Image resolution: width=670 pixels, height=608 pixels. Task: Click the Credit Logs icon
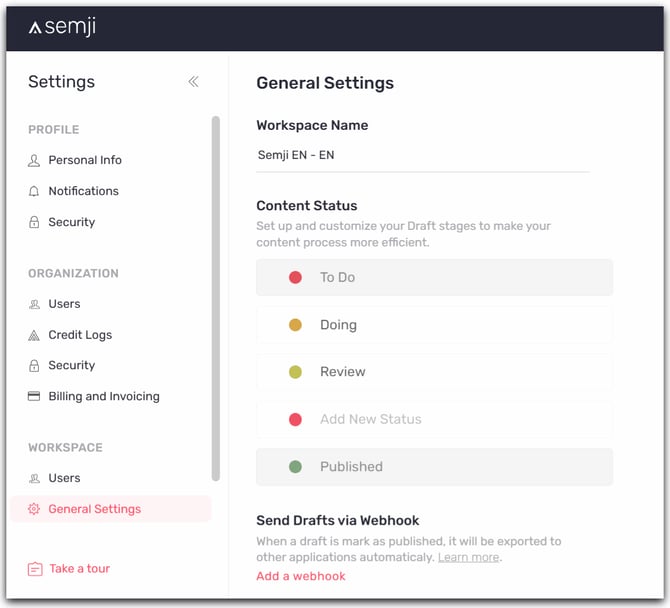pyautogui.click(x=34, y=335)
